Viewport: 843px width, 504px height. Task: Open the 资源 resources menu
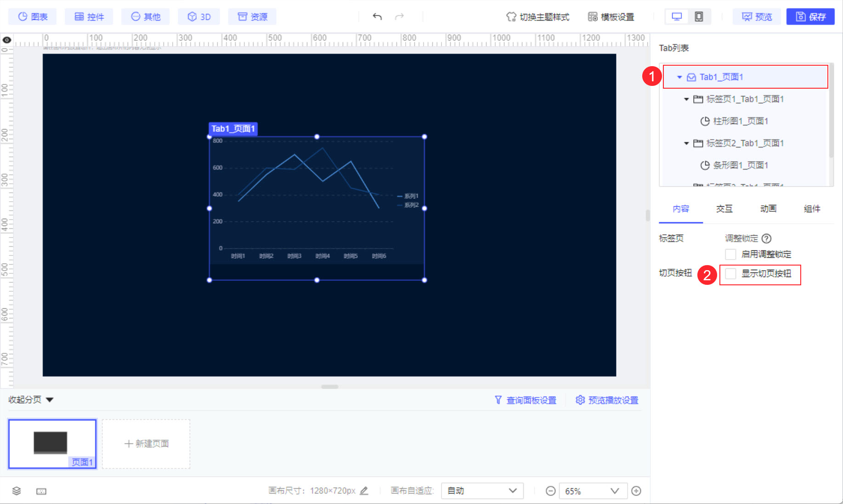click(252, 17)
